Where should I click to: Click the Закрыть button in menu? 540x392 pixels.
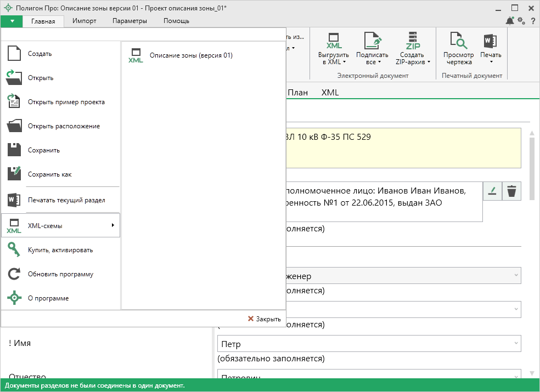point(264,319)
